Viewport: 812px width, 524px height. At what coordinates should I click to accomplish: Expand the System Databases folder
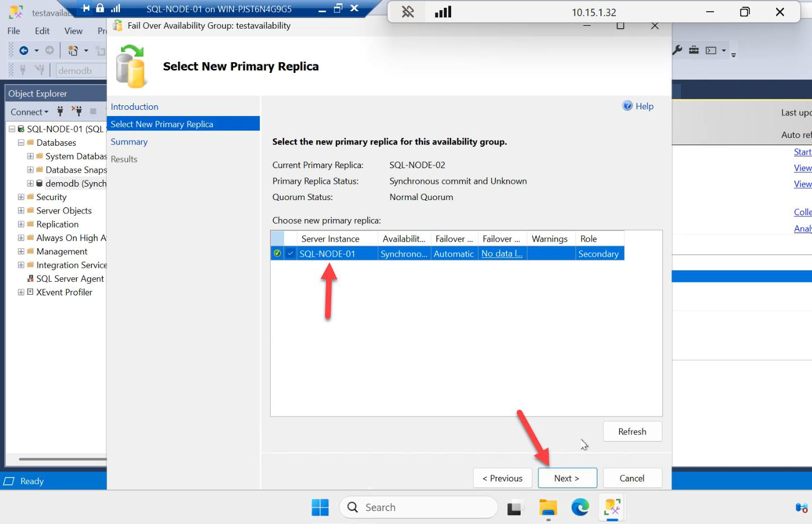(30, 156)
